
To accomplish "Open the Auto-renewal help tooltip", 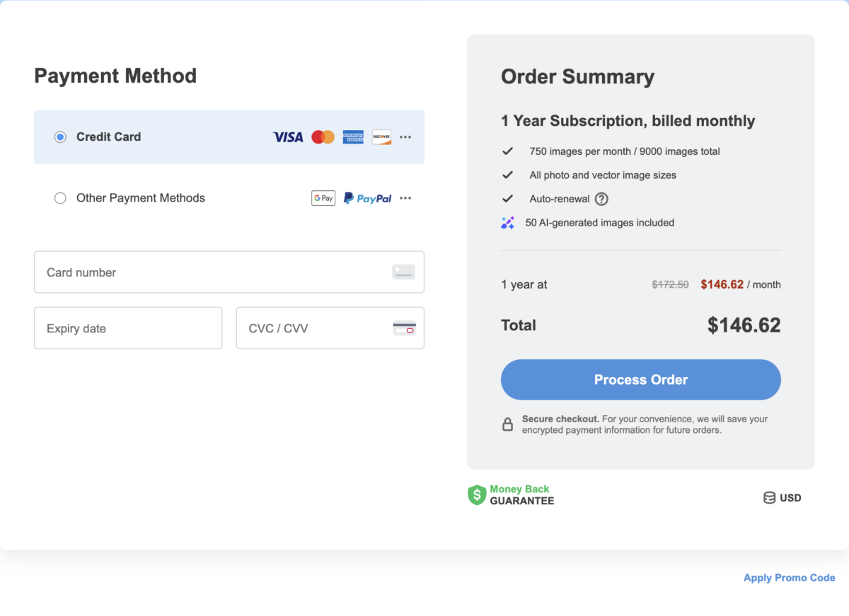I will click(601, 199).
